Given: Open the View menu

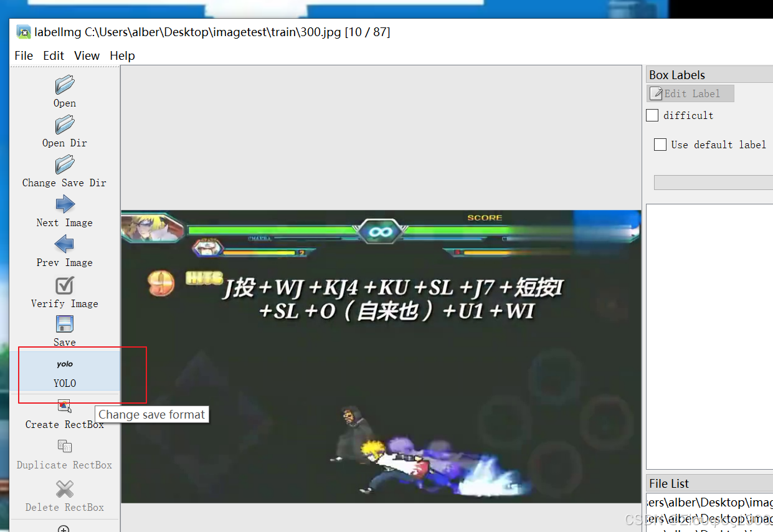Looking at the screenshot, I should click(x=87, y=55).
